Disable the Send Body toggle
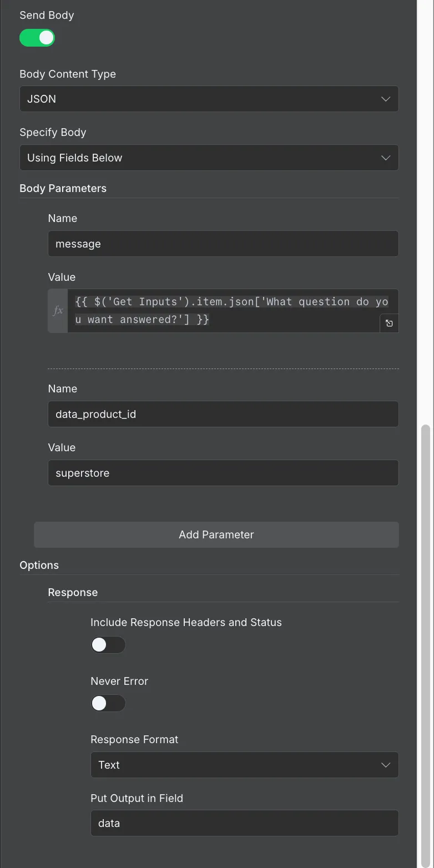 coord(37,38)
